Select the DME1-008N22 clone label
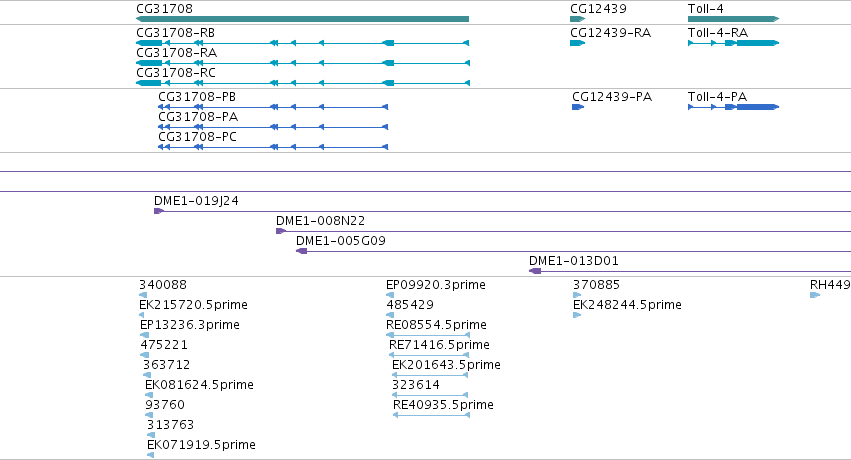 [320, 221]
